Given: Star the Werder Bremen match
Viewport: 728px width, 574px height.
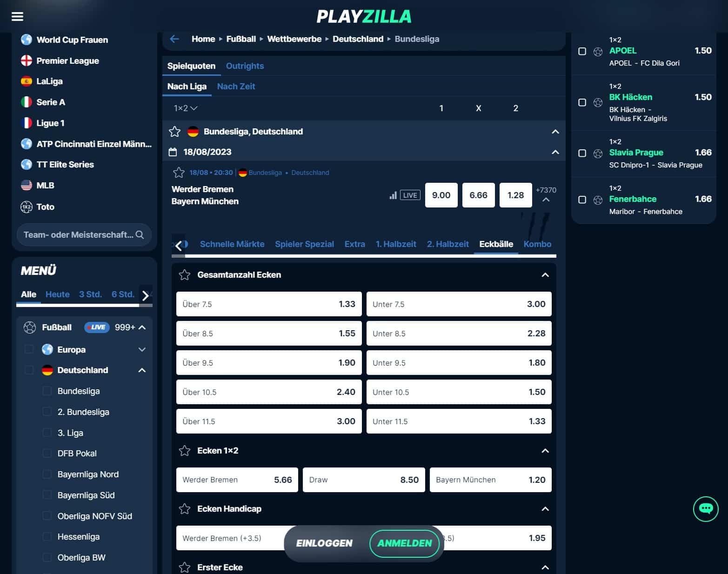Looking at the screenshot, I should 179,173.
